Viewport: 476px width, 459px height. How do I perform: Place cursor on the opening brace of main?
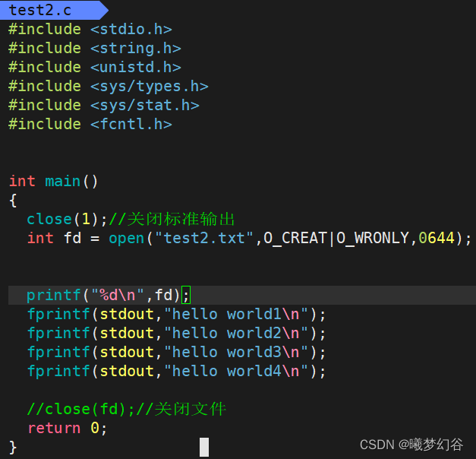[13, 201]
